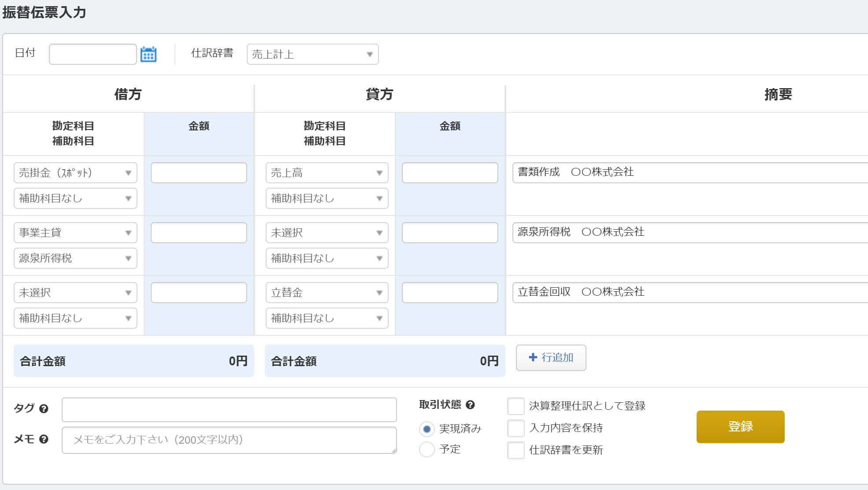Open the 仕訳辞書 dropdown showing 売上計上
The width and height of the screenshot is (868, 490).
[x=312, y=54]
